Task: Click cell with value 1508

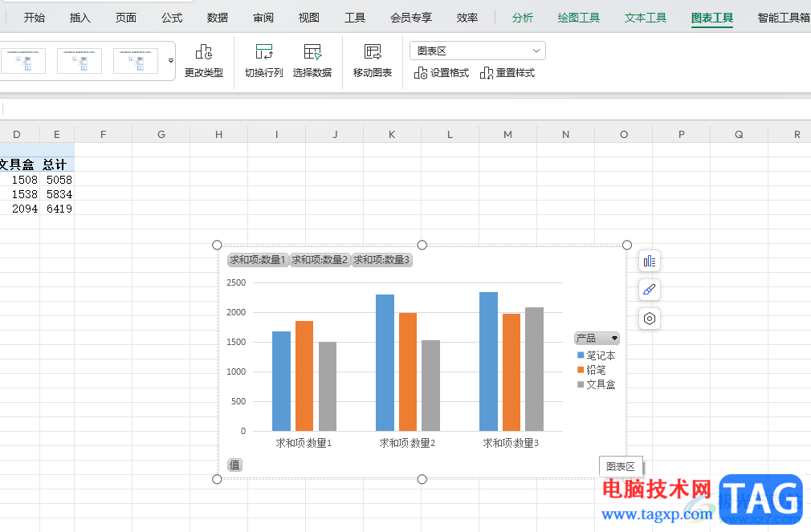Action: tap(19, 180)
